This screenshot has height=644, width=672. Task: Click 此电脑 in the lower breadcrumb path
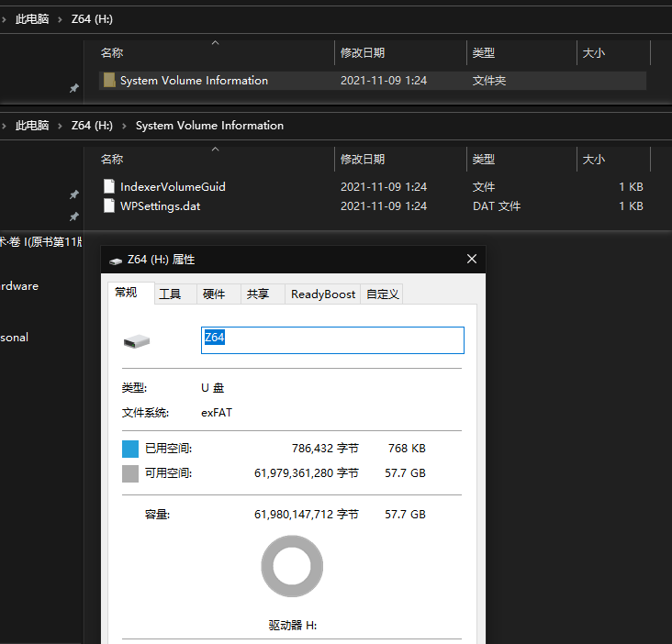coord(32,126)
